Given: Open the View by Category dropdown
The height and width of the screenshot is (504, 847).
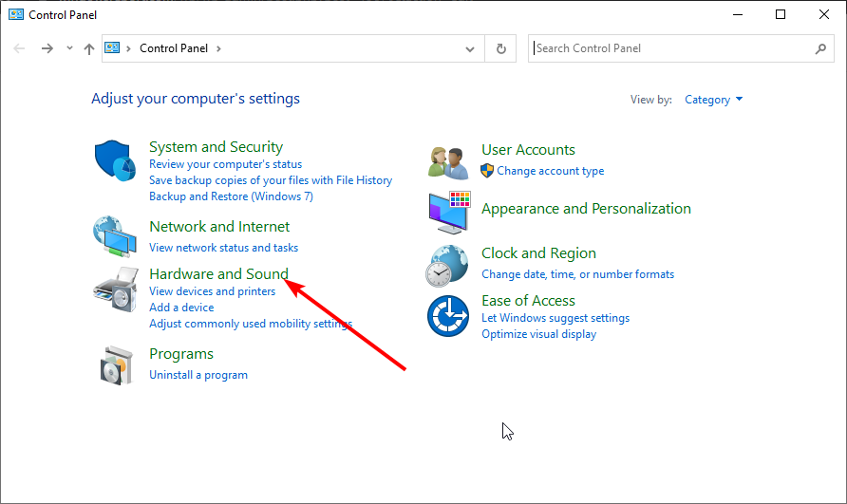Looking at the screenshot, I should 713,100.
